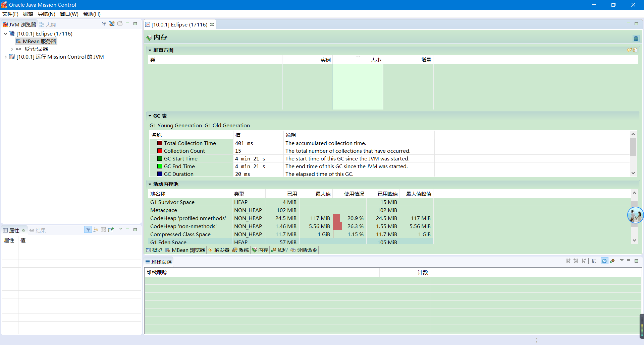Open the 结果 results tab
Image resolution: width=644 pixels, height=345 pixels.
point(38,230)
